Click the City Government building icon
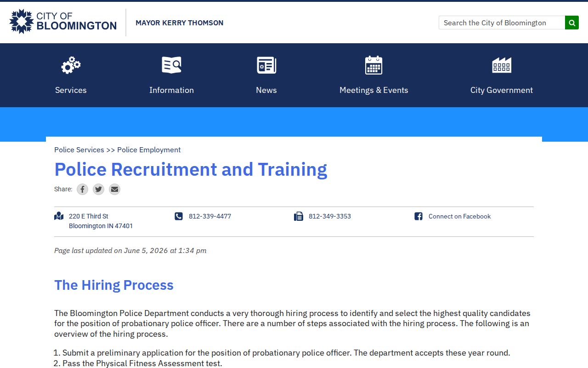Image resolution: width=588 pixels, height=368 pixels. pyautogui.click(x=502, y=65)
